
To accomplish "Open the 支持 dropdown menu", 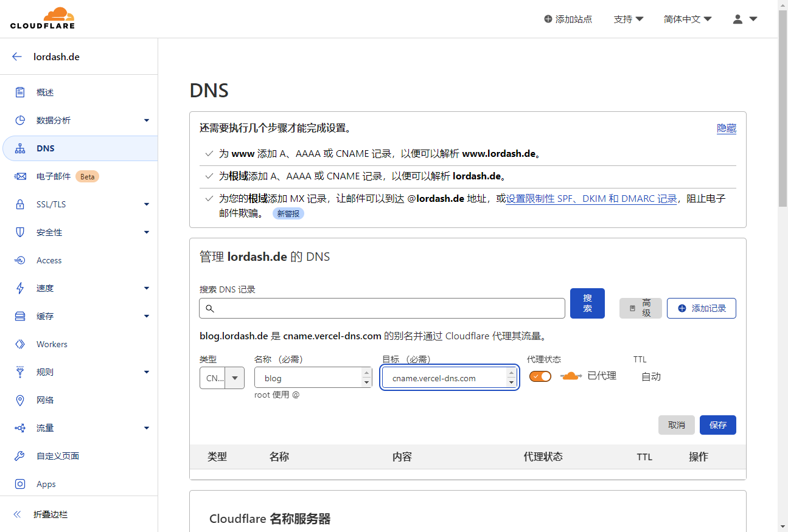I will (629, 19).
